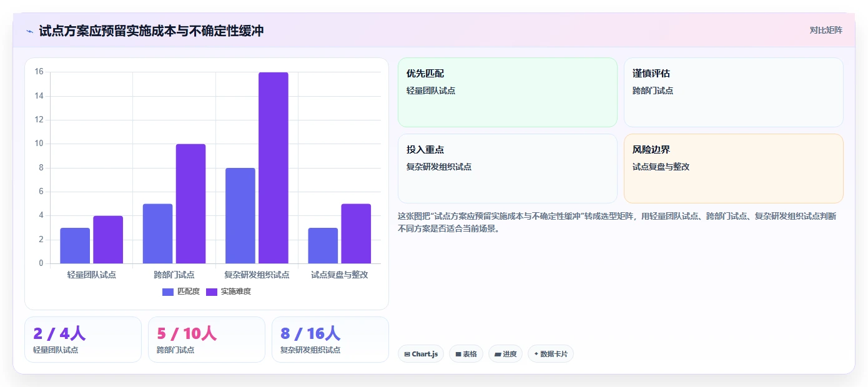Image resolution: width=868 pixels, height=387 pixels.
Task: Open the 投入重点 matrix card
Action: (508, 169)
